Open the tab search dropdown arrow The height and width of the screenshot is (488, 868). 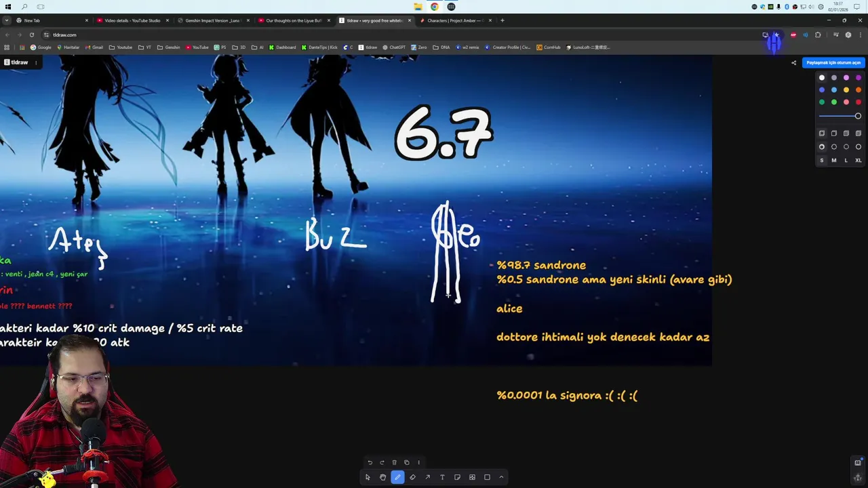(6, 20)
